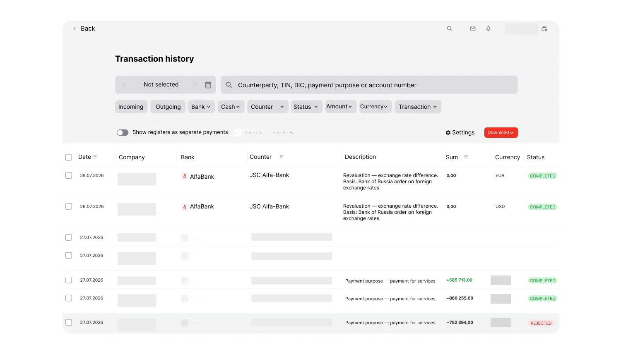Click the Status column header
Screen dimensions: 621x364
click(536, 157)
